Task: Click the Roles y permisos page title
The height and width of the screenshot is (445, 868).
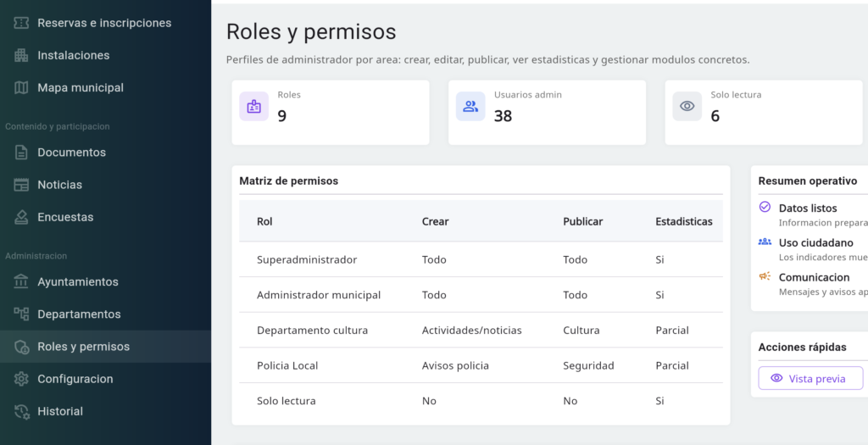Action: pos(311,31)
